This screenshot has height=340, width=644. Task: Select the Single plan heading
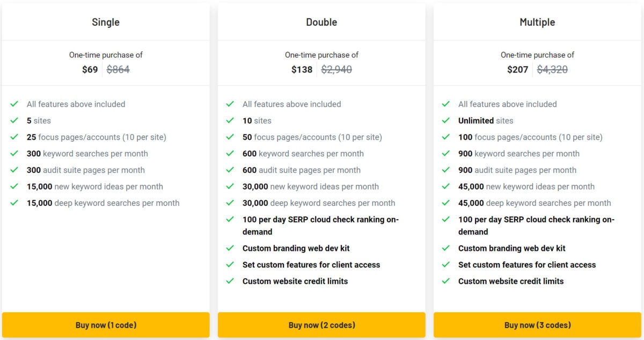[x=106, y=22]
